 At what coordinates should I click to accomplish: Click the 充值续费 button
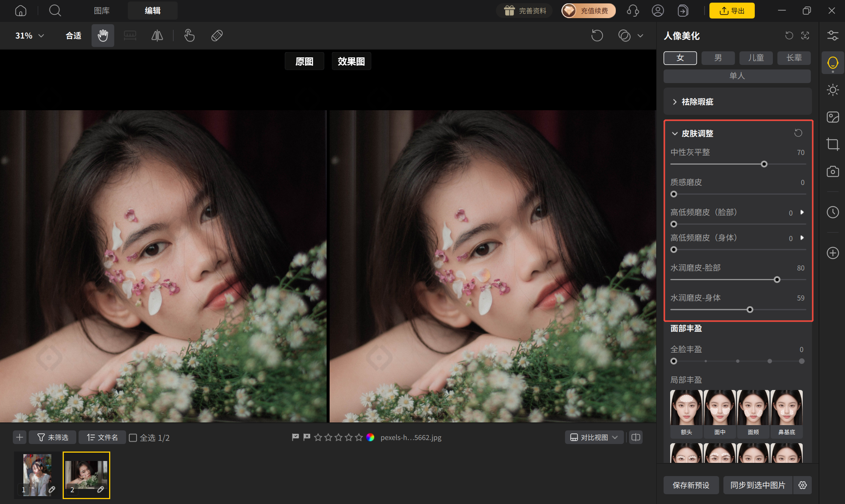tap(589, 11)
